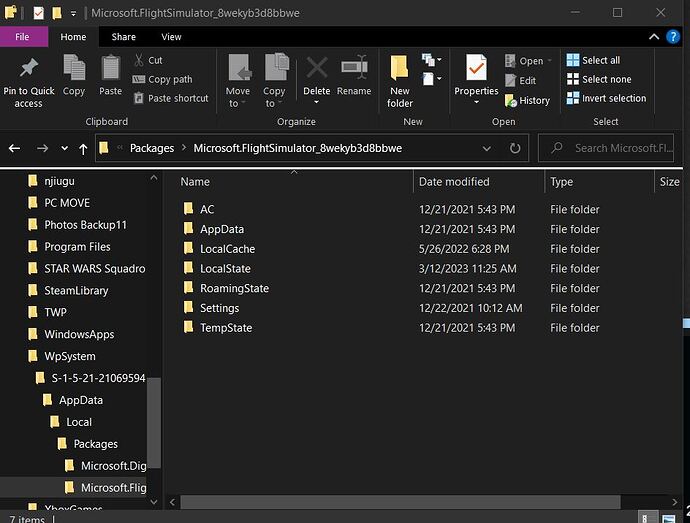The height and width of the screenshot is (523, 690).
Task: Click Pin to Quick access icon
Action: [29, 67]
